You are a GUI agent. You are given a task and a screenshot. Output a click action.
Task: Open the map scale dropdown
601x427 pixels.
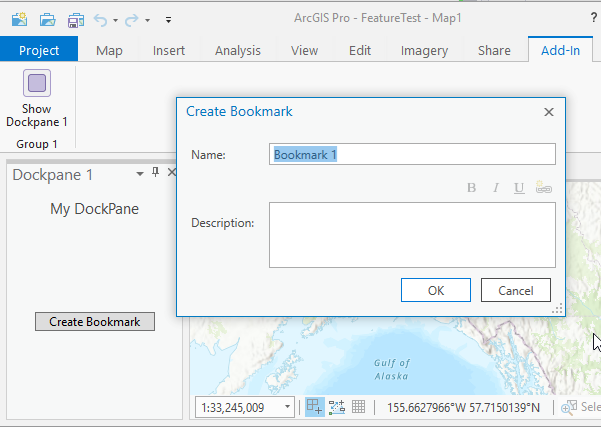pyautogui.click(x=287, y=407)
